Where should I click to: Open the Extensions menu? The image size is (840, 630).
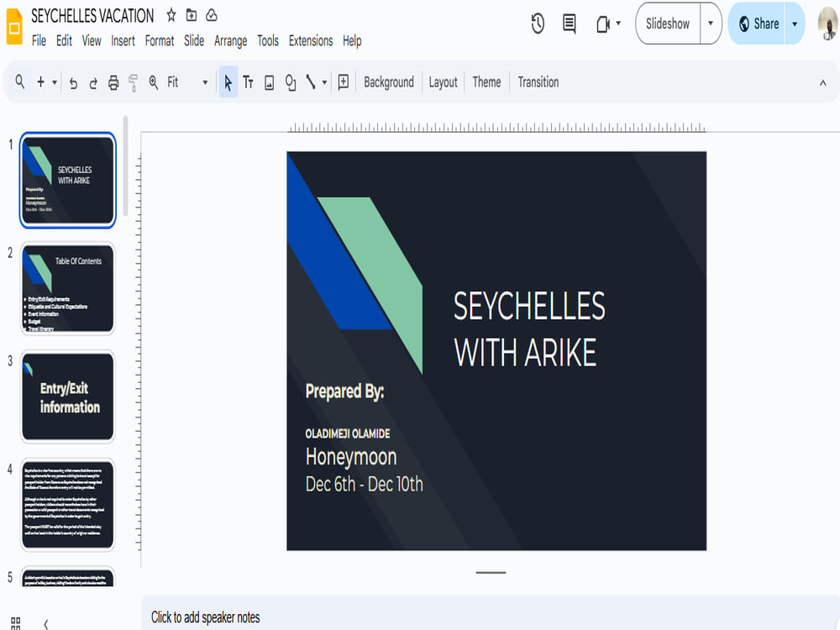point(311,40)
